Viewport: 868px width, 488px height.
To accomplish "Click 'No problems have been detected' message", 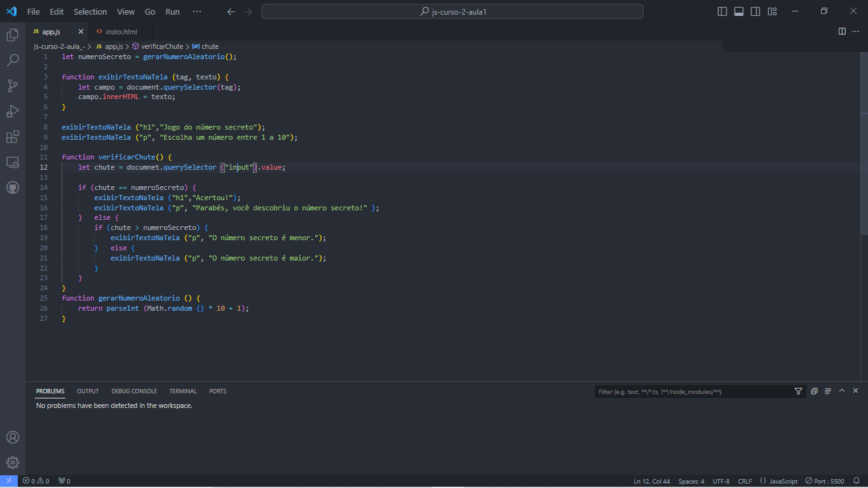I will click(x=114, y=405).
